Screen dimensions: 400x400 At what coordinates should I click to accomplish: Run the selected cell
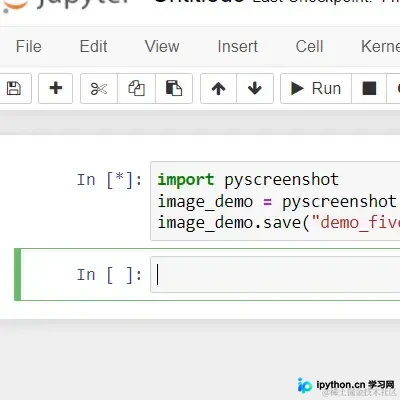click(x=316, y=89)
